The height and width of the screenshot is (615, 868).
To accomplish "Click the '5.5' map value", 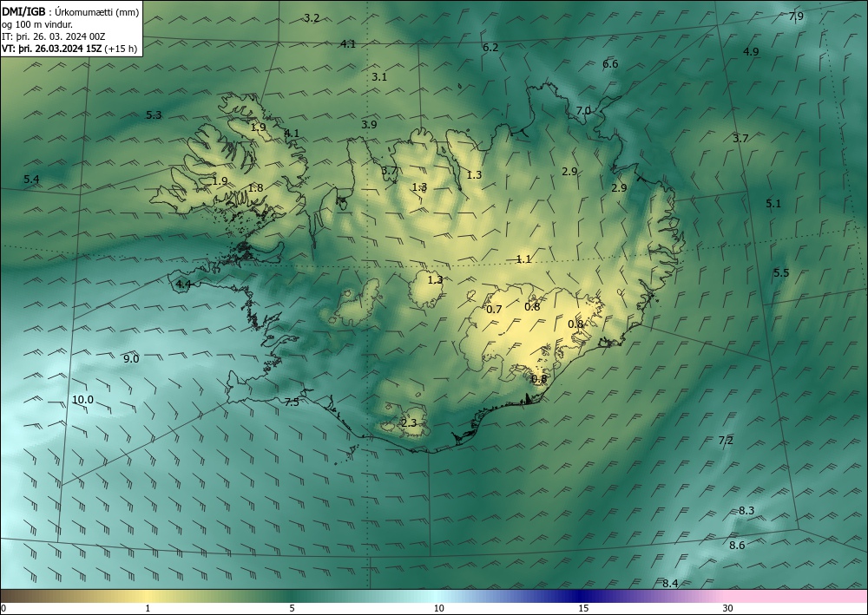I will [781, 272].
